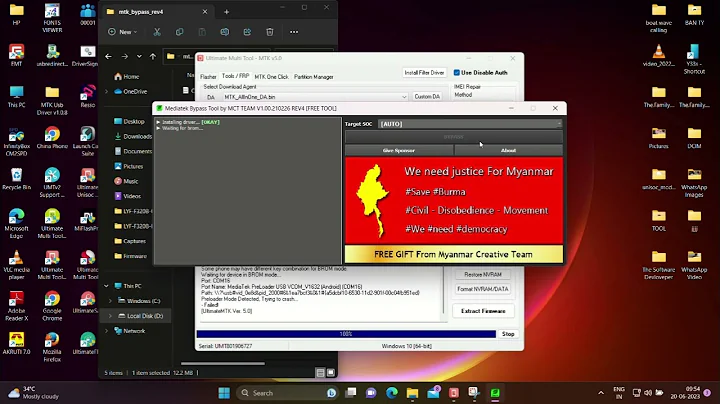
Task: Expand the Network tree node
Action: [x=107, y=331]
